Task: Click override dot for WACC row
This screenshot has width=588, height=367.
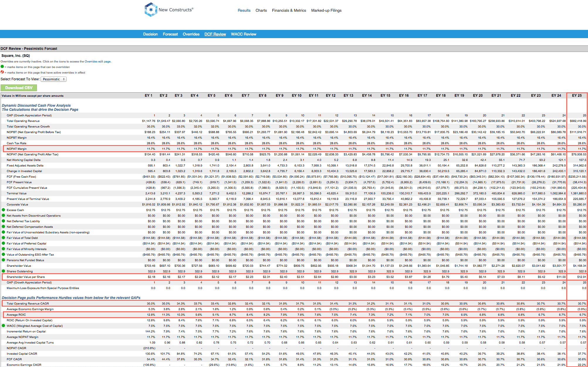Action: (4, 326)
